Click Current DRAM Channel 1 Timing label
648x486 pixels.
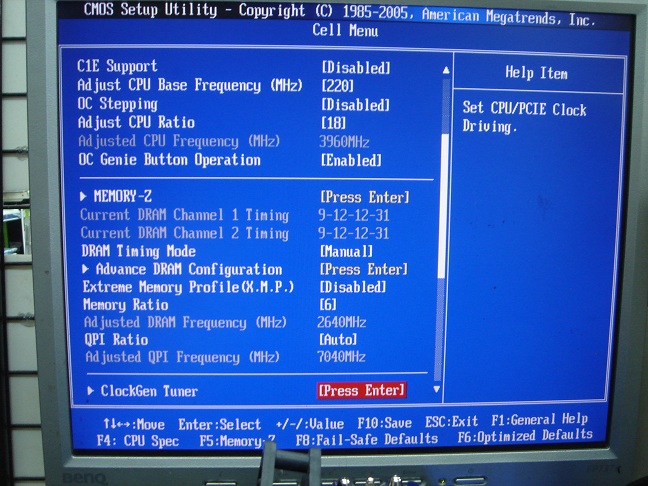184,215
